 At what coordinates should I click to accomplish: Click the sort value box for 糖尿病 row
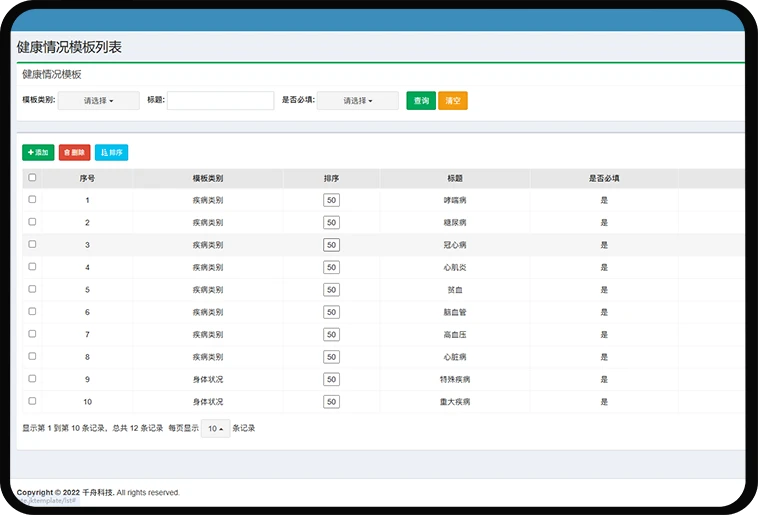pos(331,222)
